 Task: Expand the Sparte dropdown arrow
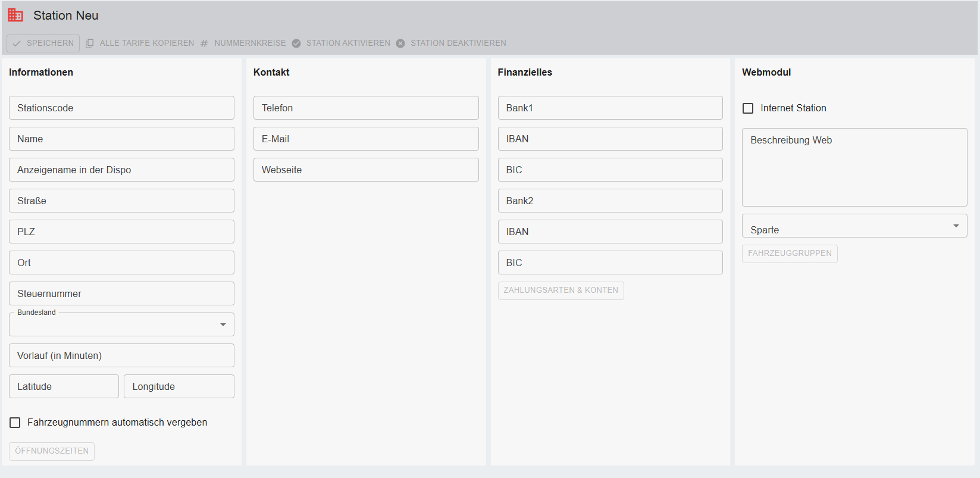[956, 226]
